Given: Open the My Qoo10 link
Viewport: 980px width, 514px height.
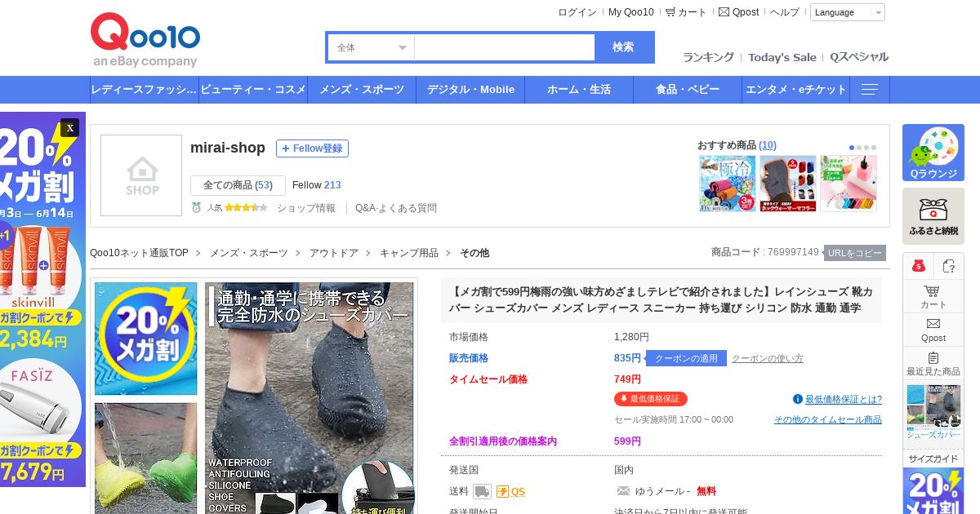Looking at the screenshot, I should [x=631, y=12].
